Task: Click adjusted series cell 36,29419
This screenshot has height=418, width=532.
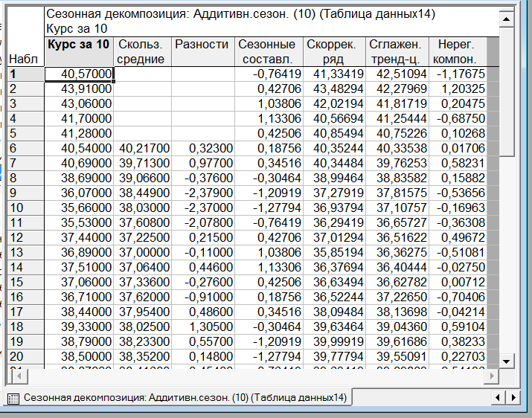Action: (x=334, y=222)
